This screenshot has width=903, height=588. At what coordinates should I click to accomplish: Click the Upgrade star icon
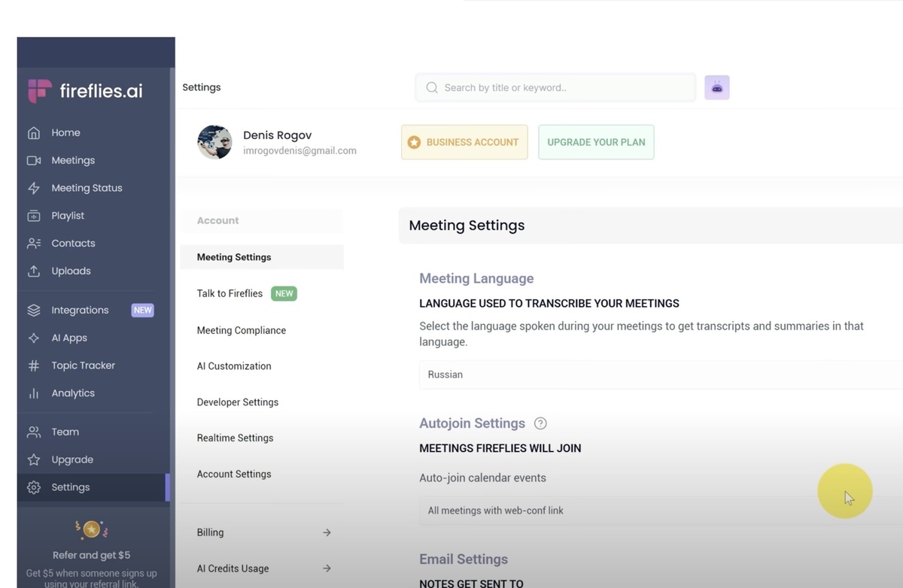pos(34,459)
